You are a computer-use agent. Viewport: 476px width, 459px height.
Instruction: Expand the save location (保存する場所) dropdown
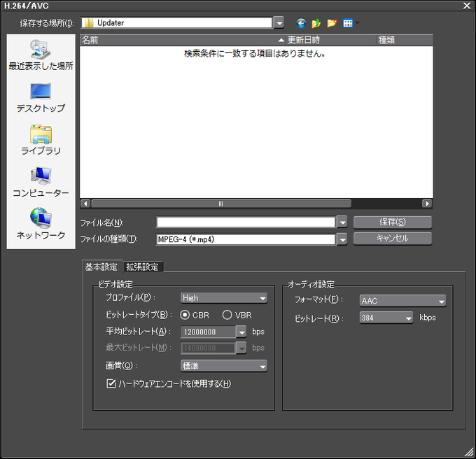pos(279,23)
